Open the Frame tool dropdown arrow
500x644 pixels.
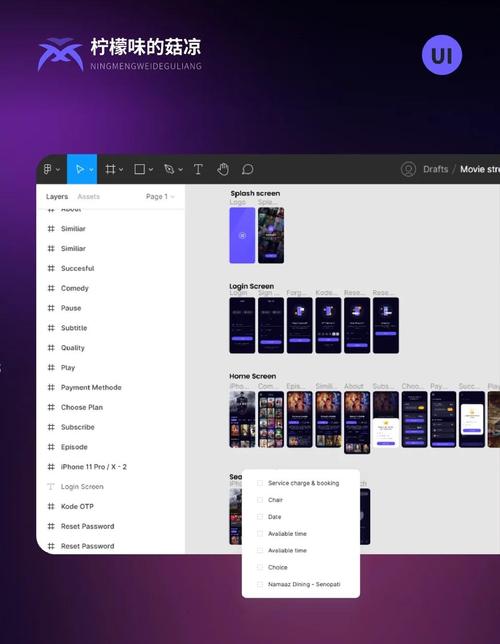tap(121, 170)
